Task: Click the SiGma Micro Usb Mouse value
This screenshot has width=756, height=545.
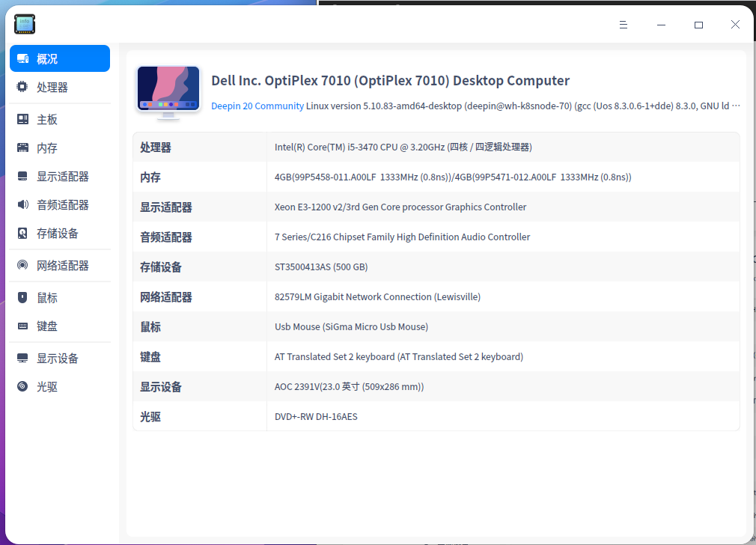Action: (x=352, y=326)
